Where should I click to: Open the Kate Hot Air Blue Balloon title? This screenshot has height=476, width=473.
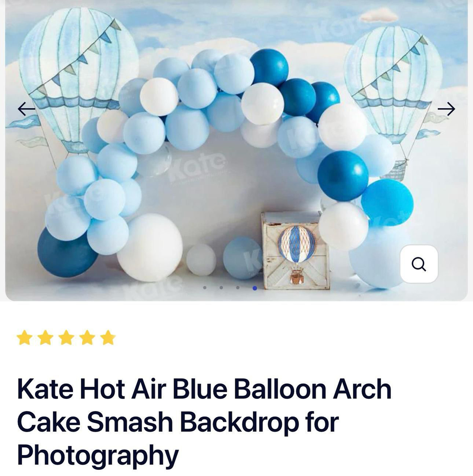[204, 422]
